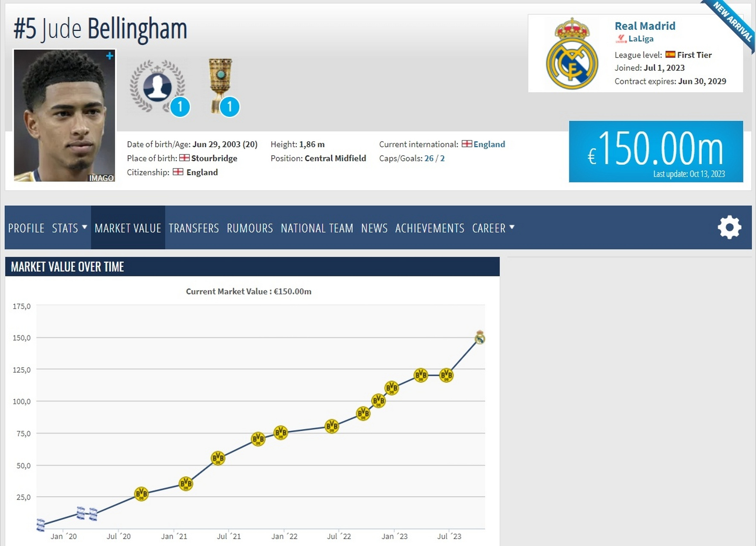756x546 pixels.
Task: Click the England flag beside Current international
Action: coord(466,144)
